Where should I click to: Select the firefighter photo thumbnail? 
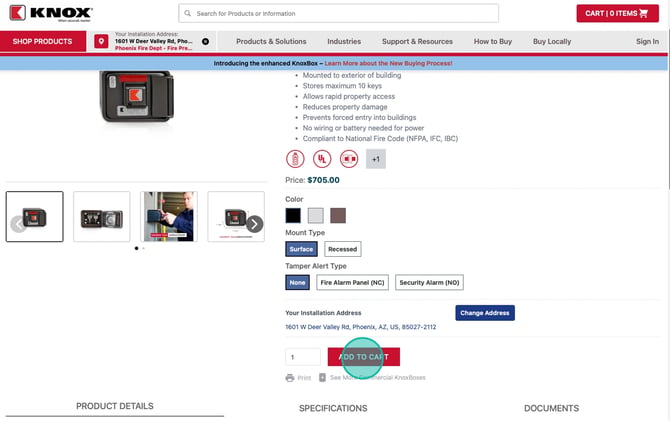(x=169, y=217)
